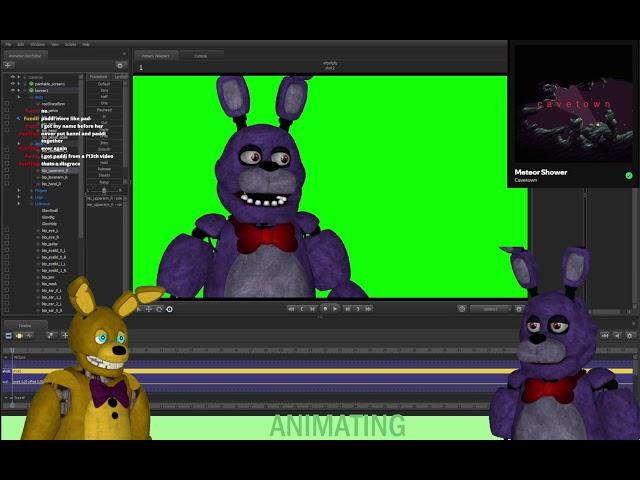The height and width of the screenshot is (480, 640).
Task: Expand the paintable_screen animation set
Action: point(19,84)
